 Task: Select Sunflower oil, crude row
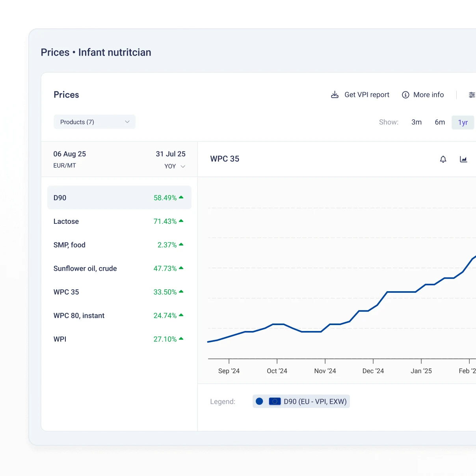[119, 268]
